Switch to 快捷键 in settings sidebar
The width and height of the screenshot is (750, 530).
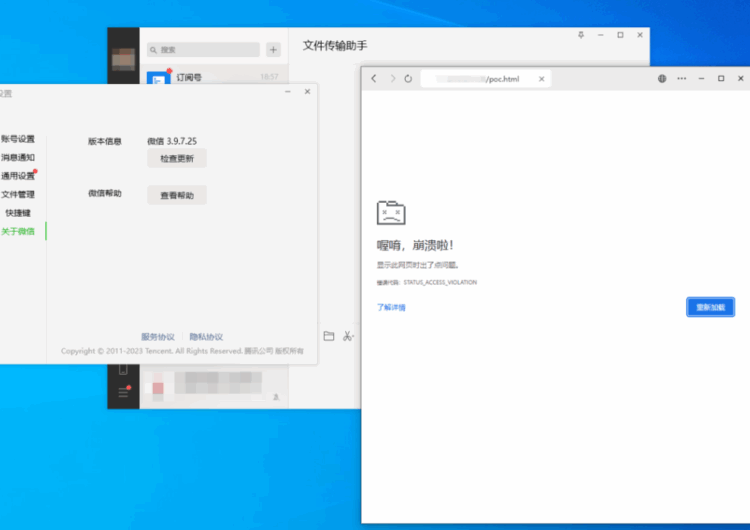coord(18,213)
